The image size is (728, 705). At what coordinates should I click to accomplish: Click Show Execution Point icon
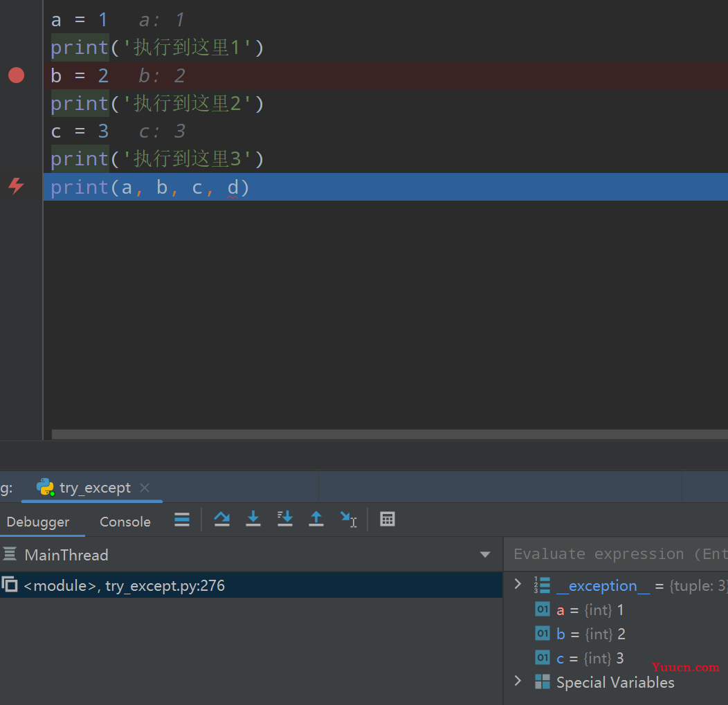[x=182, y=519]
